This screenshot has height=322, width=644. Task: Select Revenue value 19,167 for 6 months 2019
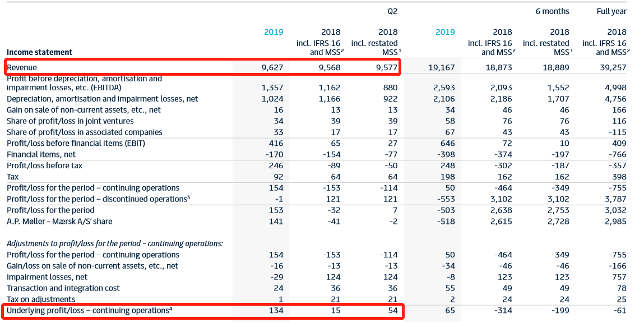[442, 67]
